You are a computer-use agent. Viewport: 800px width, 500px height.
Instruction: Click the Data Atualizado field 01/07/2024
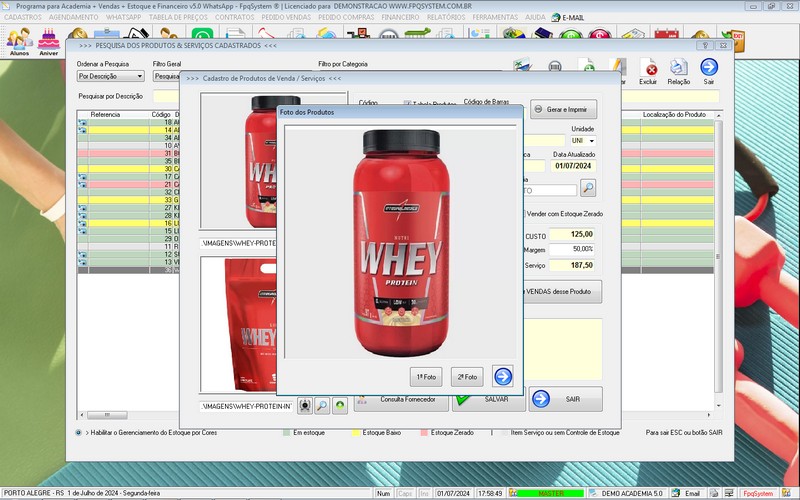click(572, 166)
